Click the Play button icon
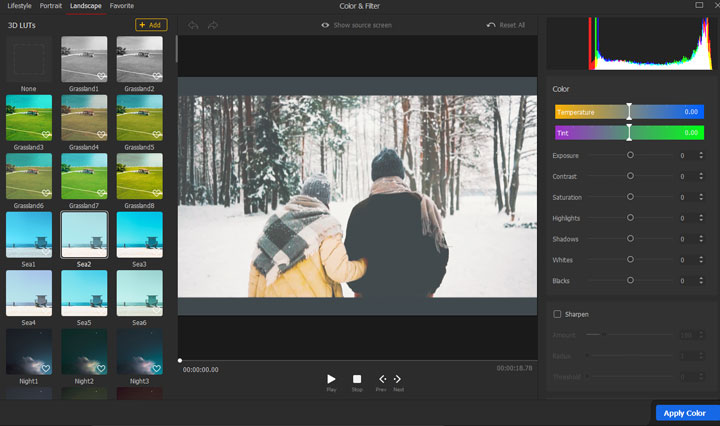The height and width of the screenshot is (426, 720). click(331, 379)
